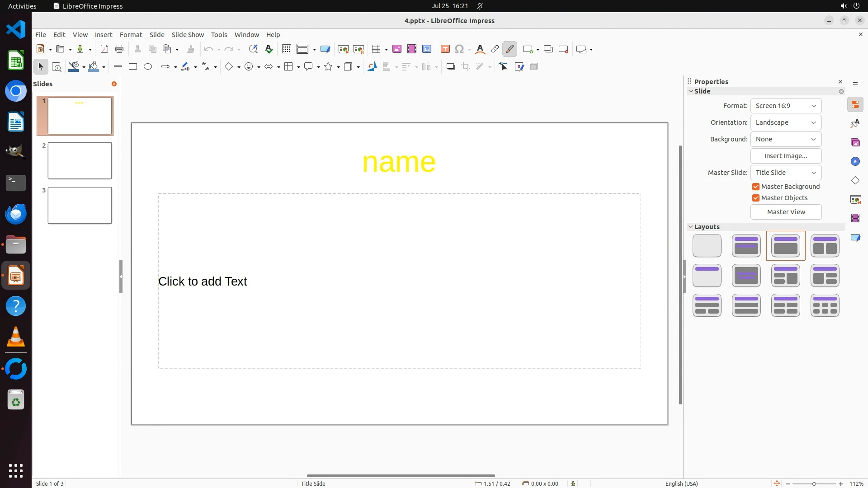
Task: Uncheck the Master Background checkbox
Action: coord(756,187)
